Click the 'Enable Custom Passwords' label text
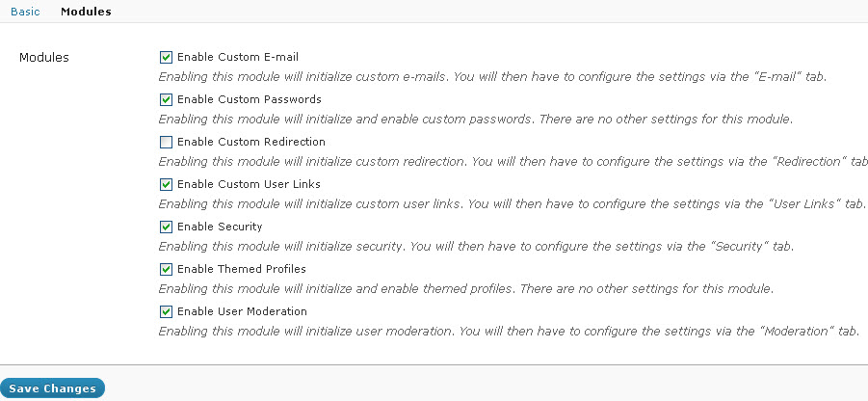The width and height of the screenshot is (868, 401). (250, 99)
